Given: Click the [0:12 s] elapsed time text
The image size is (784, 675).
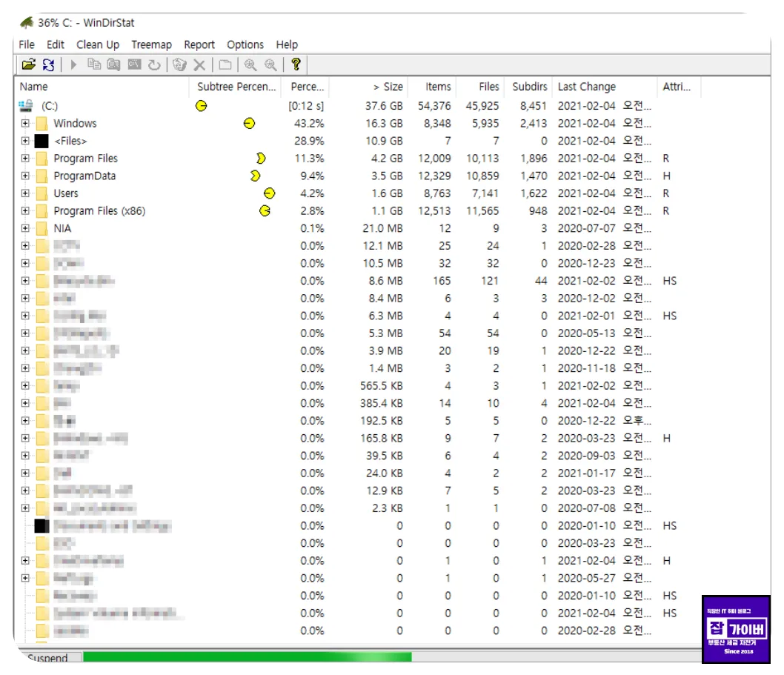Looking at the screenshot, I should [306, 106].
